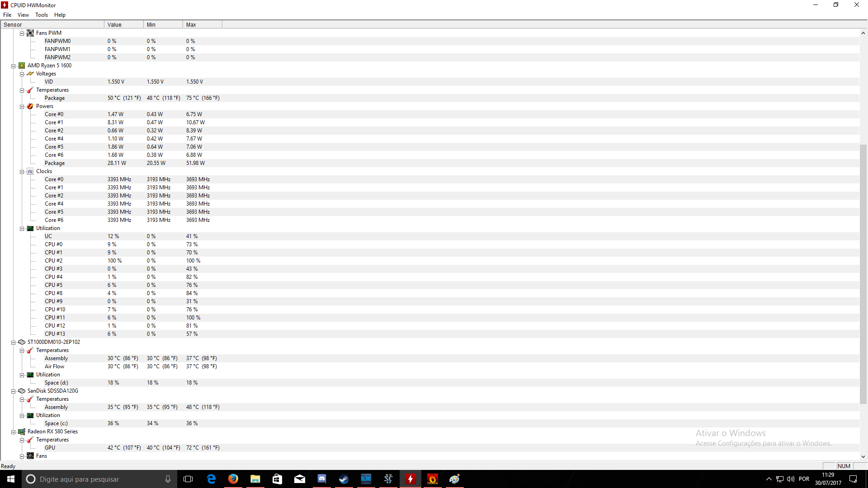Click the Clocks waveform icon

coord(30,171)
